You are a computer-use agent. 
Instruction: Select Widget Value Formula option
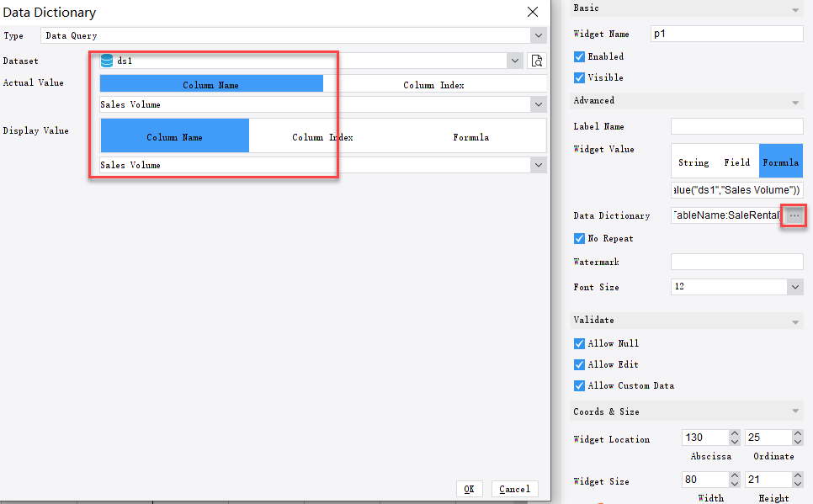click(x=781, y=162)
